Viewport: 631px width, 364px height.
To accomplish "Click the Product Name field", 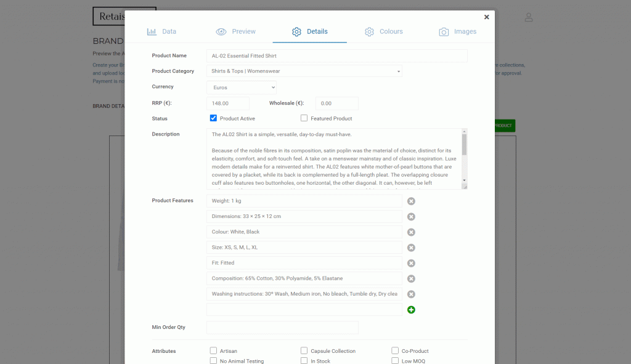I will (x=337, y=56).
